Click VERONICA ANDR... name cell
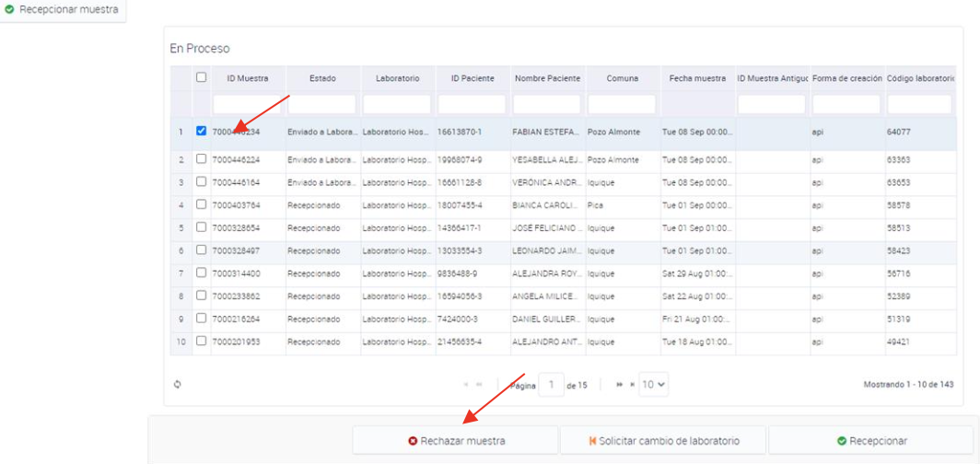This screenshot has height=464, width=980. tap(547, 182)
